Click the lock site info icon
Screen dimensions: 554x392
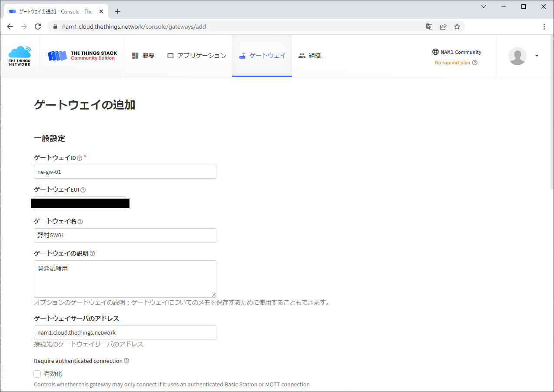tap(55, 27)
